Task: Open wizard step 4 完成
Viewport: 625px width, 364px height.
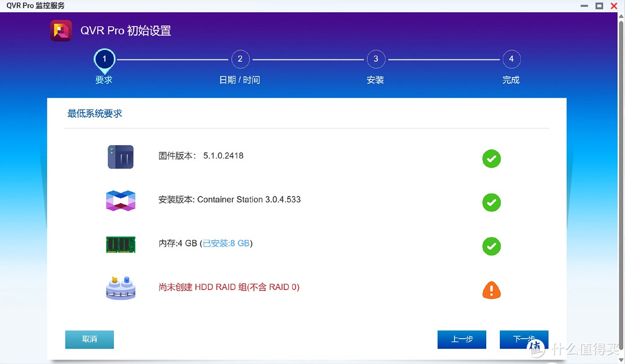Action: tap(511, 58)
